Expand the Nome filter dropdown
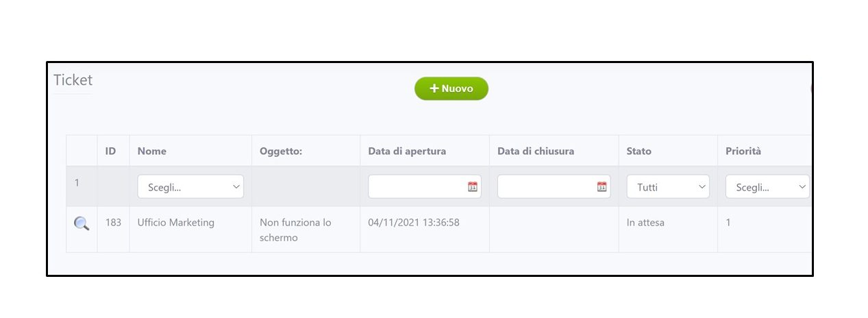This screenshot has width=868, height=318. click(x=190, y=186)
